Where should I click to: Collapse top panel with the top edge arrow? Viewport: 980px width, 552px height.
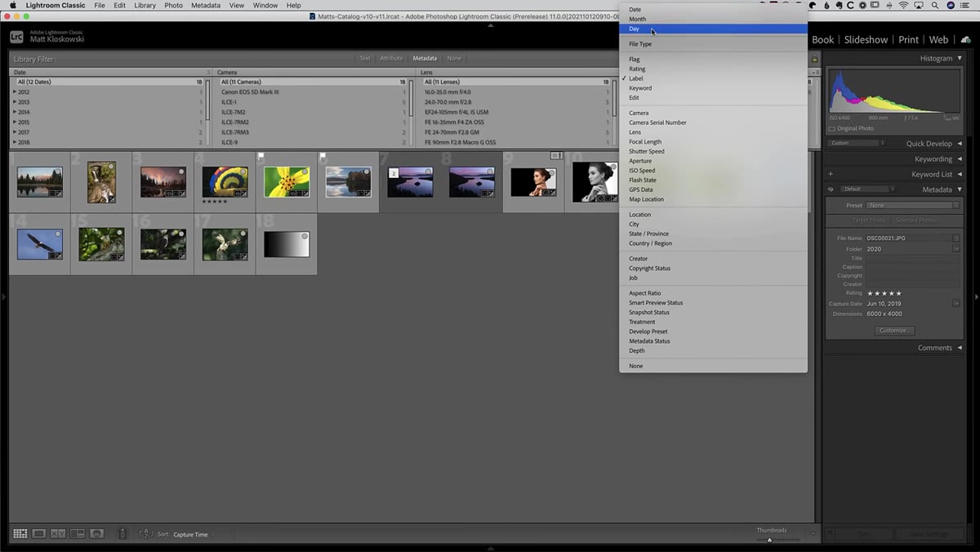pyautogui.click(x=490, y=26)
